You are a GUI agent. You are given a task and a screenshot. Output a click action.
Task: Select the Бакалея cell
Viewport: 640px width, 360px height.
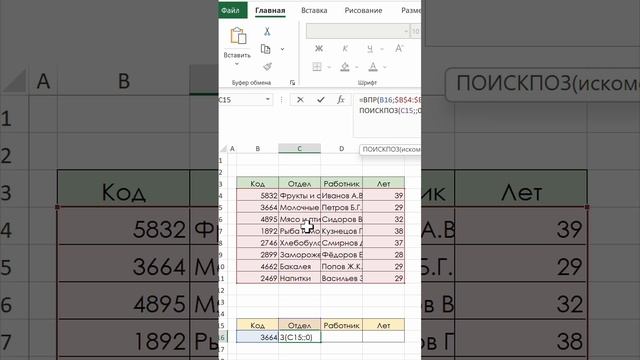[x=299, y=267]
